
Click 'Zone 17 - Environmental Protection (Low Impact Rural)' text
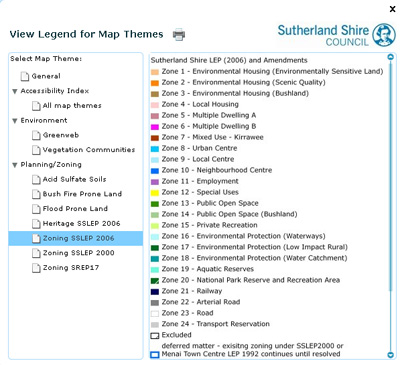pyautogui.click(x=255, y=247)
